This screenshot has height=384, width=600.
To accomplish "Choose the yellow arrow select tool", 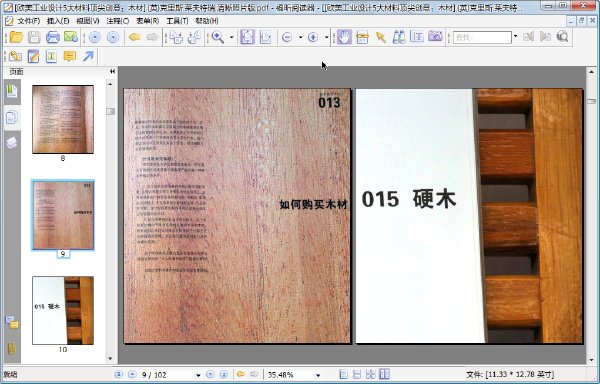I will point(380,37).
